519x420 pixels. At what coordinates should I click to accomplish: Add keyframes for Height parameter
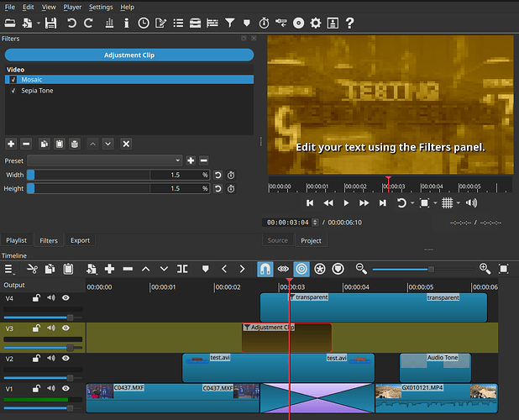pyautogui.click(x=231, y=189)
